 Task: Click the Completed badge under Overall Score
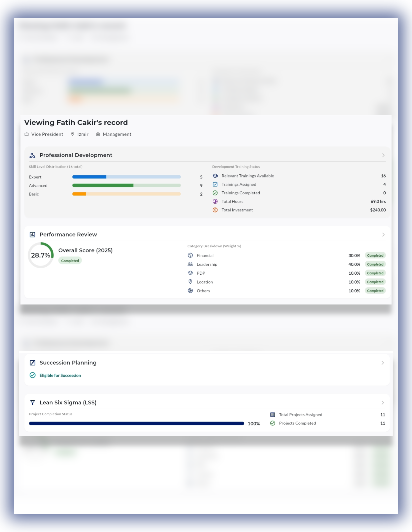click(70, 261)
